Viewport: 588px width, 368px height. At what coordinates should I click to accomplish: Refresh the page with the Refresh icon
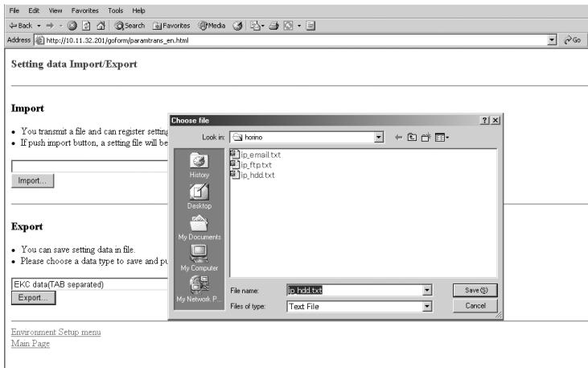(x=86, y=26)
